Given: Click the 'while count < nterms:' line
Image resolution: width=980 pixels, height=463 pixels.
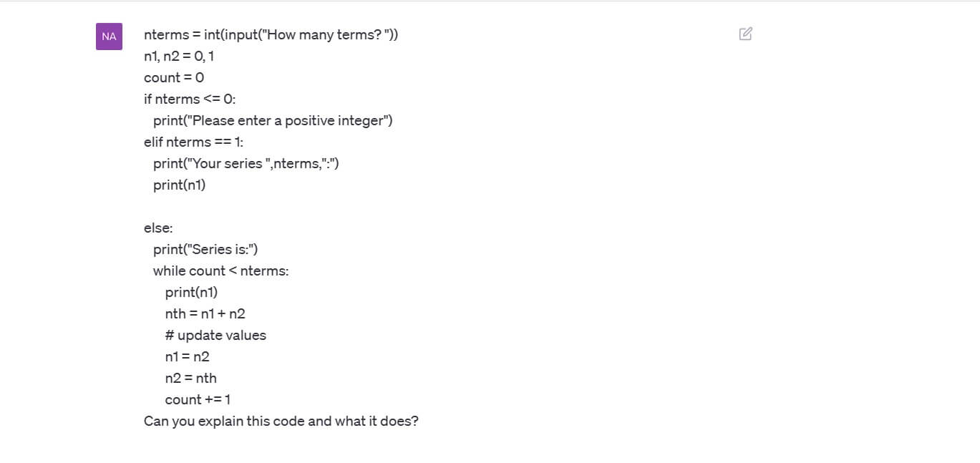Looking at the screenshot, I should (220, 271).
